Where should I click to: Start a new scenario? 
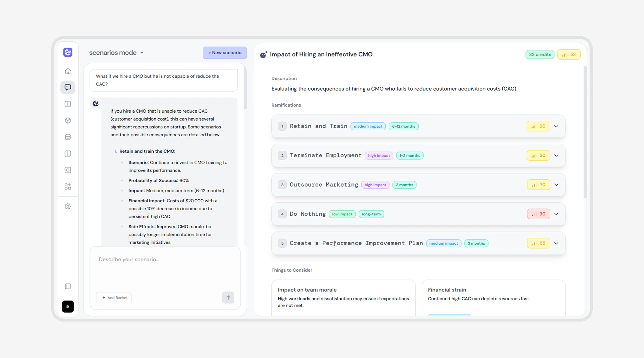[x=224, y=53]
